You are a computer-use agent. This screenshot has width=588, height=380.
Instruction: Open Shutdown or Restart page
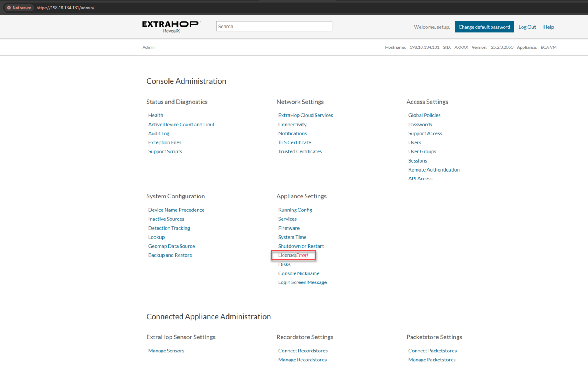pyautogui.click(x=301, y=246)
